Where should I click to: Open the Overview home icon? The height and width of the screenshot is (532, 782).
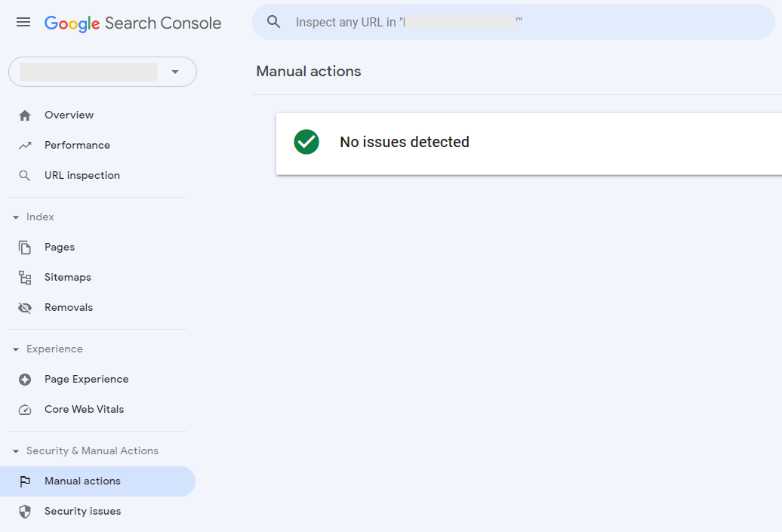pyautogui.click(x=25, y=115)
